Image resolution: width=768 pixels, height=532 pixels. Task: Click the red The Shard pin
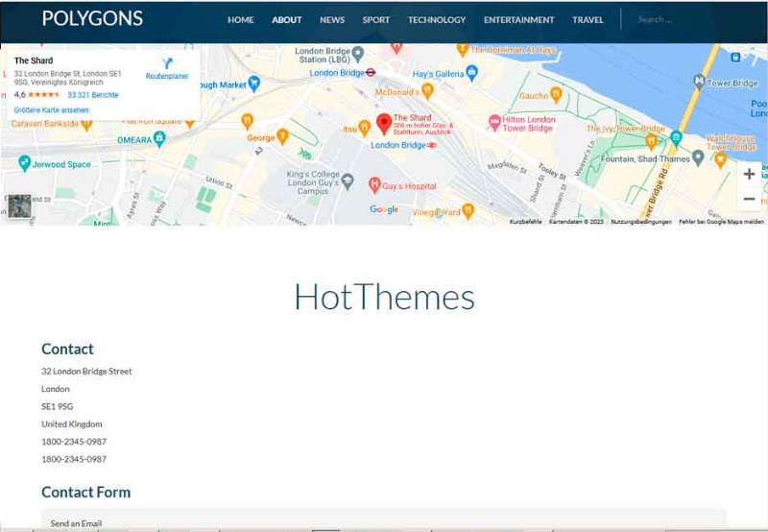pyautogui.click(x=384, y=124)
